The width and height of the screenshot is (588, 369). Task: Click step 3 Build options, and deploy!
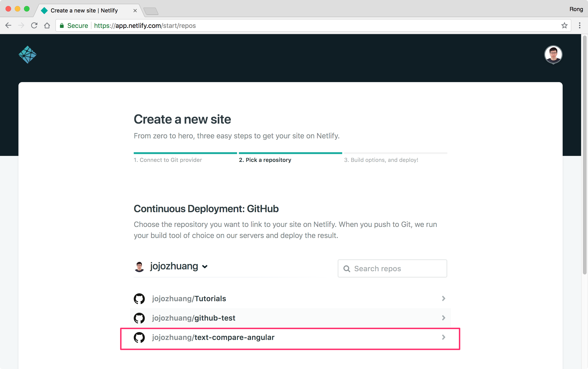tap(381, 160)
